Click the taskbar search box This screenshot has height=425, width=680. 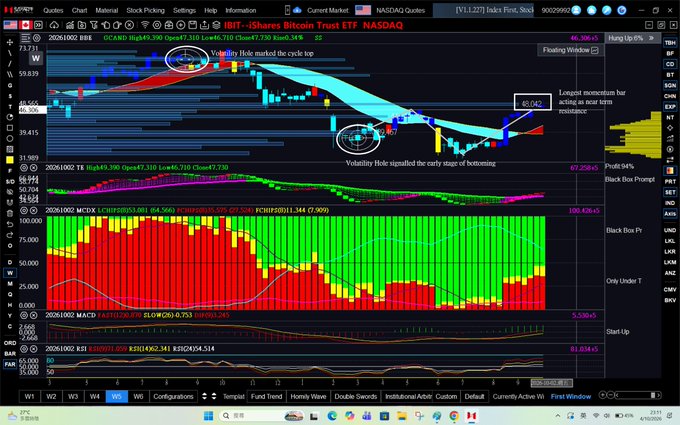click(262, 416)
